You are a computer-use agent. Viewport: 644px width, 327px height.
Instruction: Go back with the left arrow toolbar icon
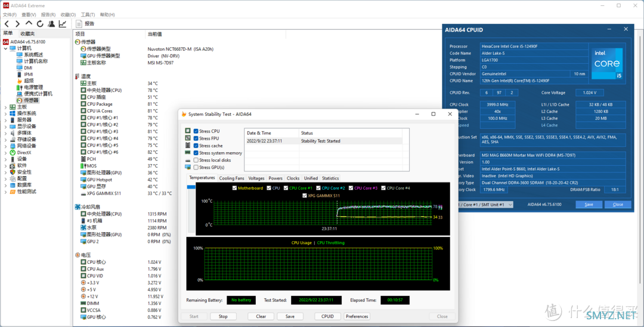pos(7,24)
